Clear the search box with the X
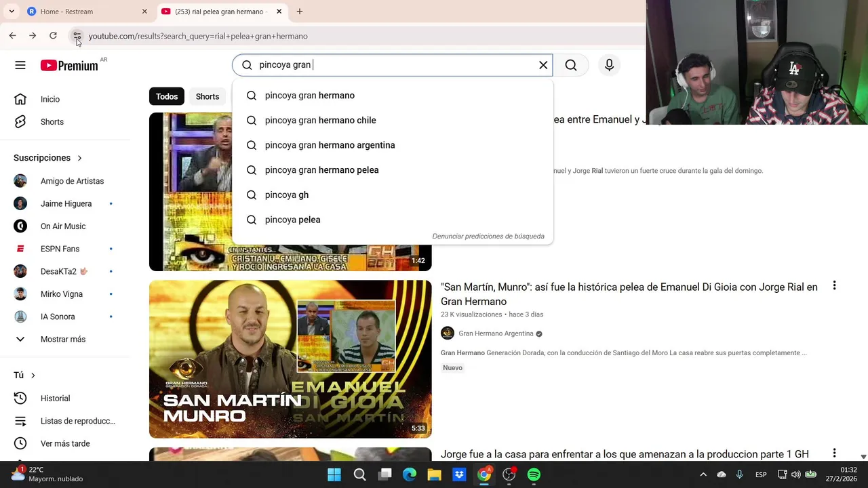The height and width of the screenshot is (488, 868). (x=543, y=65)
